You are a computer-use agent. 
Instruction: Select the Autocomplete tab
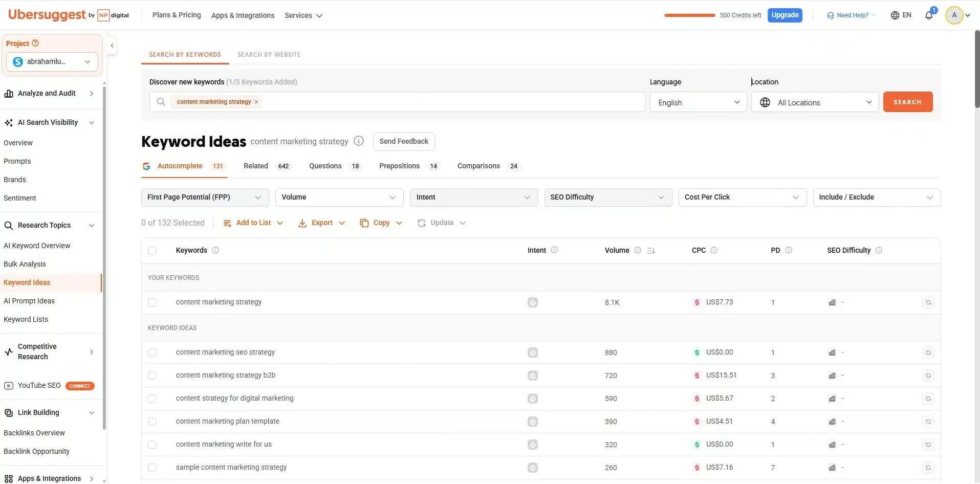(184, 166)
